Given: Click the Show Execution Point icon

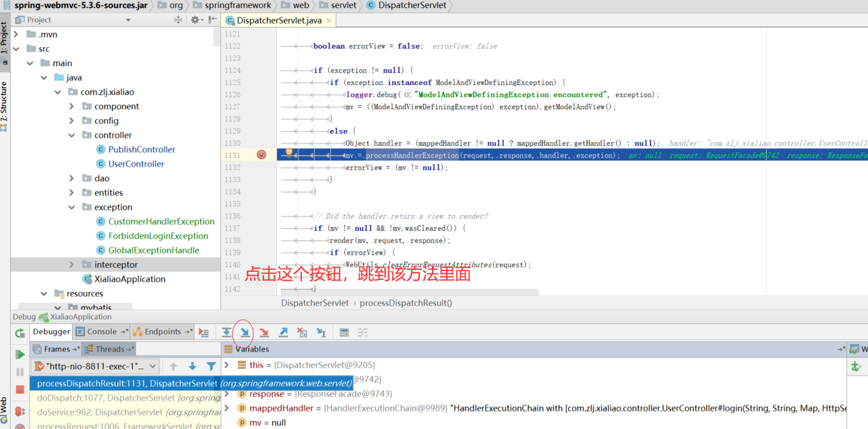Looking at the screenshot, I should (x=204, y=333).
